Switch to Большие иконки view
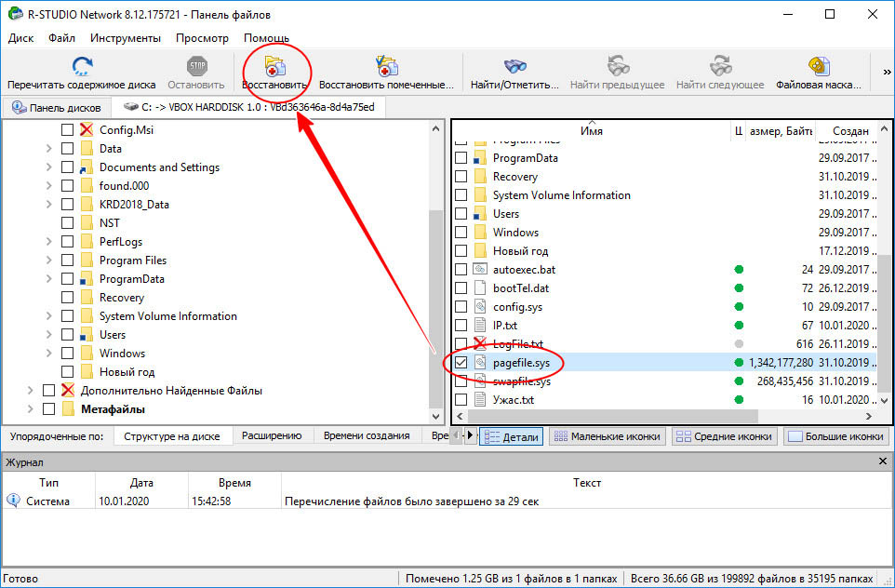The image size is (895, 588). (x=835, y=436)
